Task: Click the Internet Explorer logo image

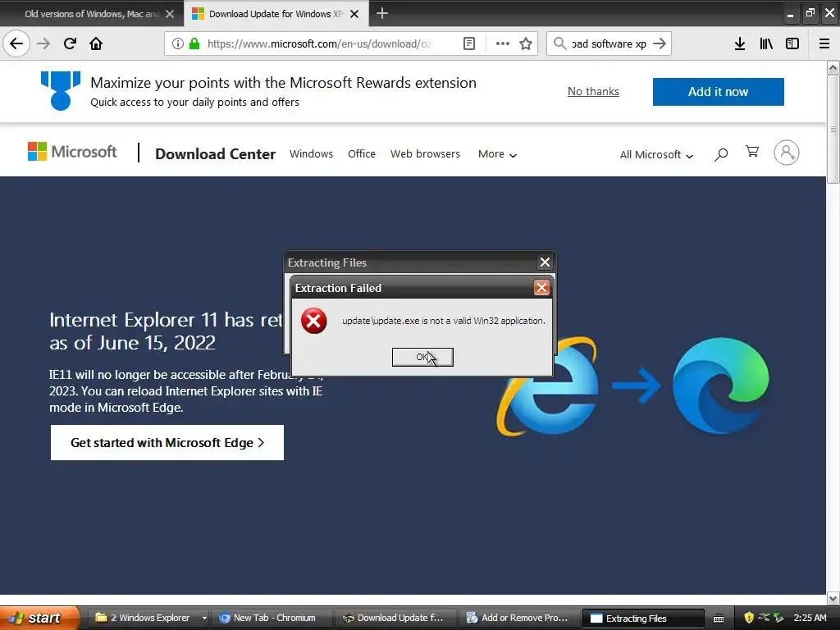Action: (546, 386)
